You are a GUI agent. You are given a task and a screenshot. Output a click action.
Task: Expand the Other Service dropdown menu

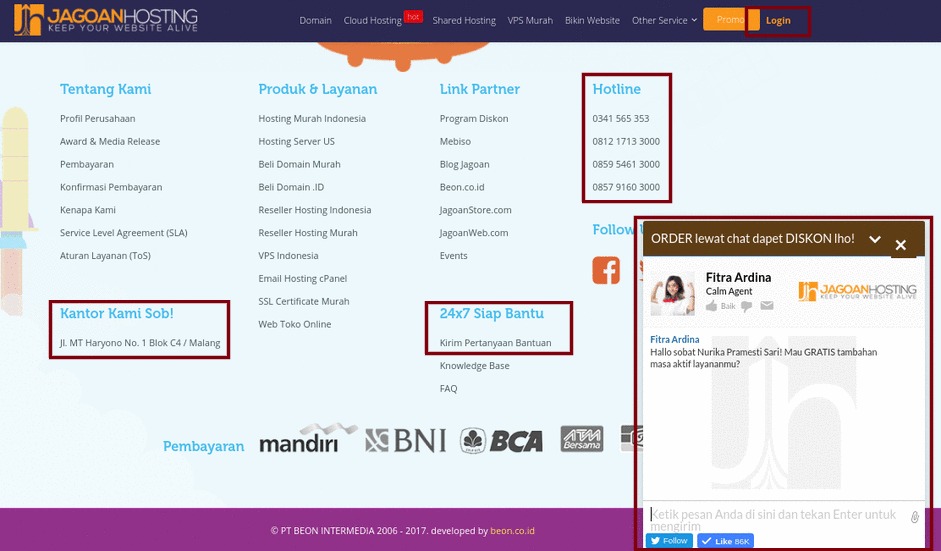[x=664, y=20]
